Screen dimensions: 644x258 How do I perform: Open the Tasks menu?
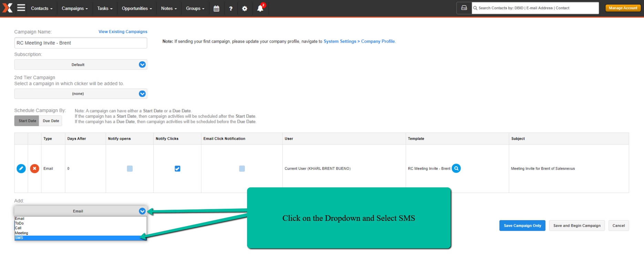(105, 8)
